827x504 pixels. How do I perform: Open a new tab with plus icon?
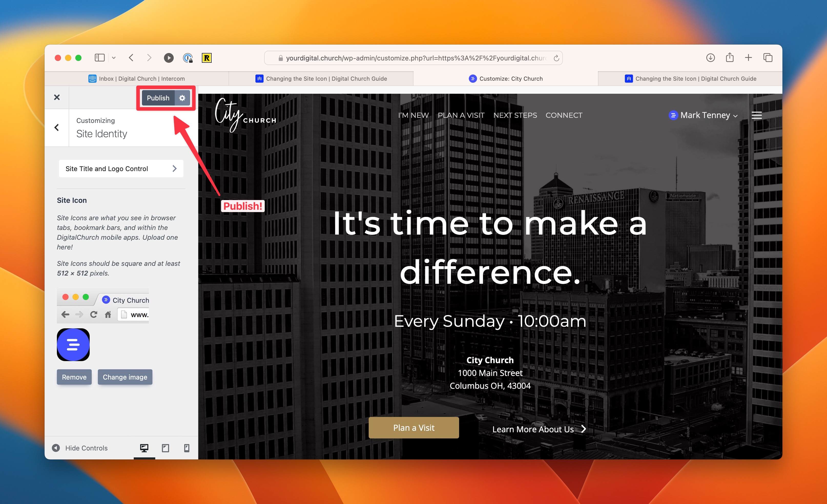coord(748,57)
